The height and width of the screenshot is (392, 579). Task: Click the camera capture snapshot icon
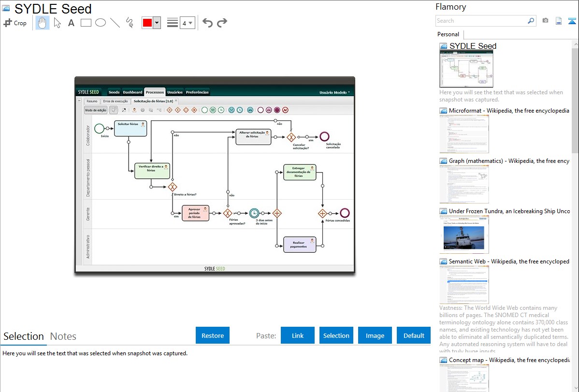point(545,21)
